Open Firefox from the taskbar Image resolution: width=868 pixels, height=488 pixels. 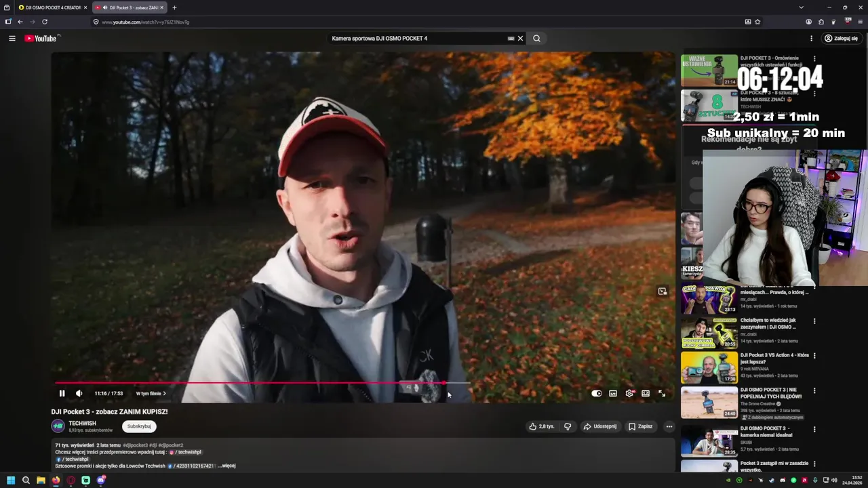[x=56, y=481]
